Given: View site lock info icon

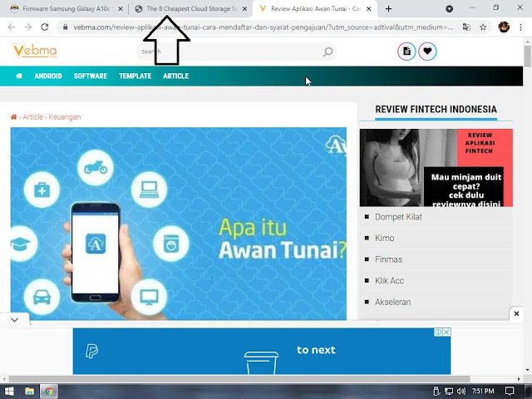Looking at the screenshot, I should click(x=65, y=27).
